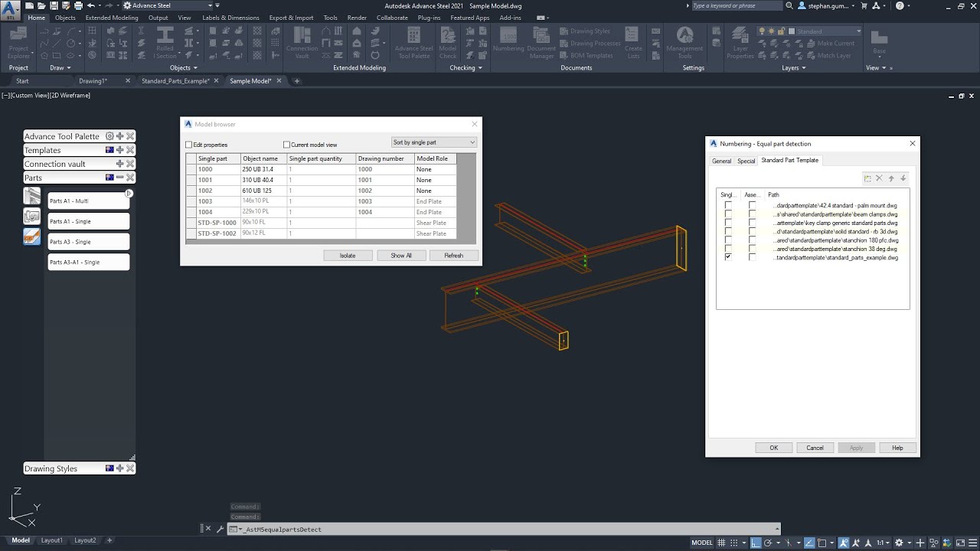Open the Rolled I Section tool
Screen dimensions: 980x551
tap(165, 42)
